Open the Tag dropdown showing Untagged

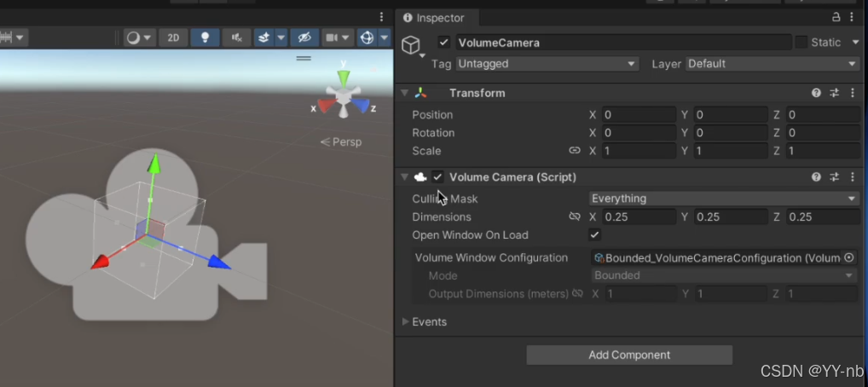pos(547,64)
